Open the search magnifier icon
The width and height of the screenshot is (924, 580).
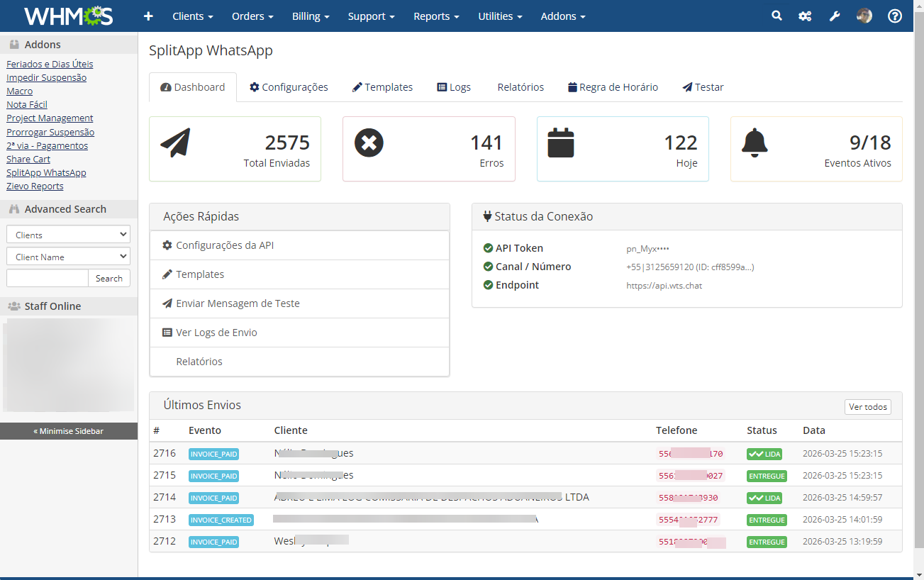[777, 16]
